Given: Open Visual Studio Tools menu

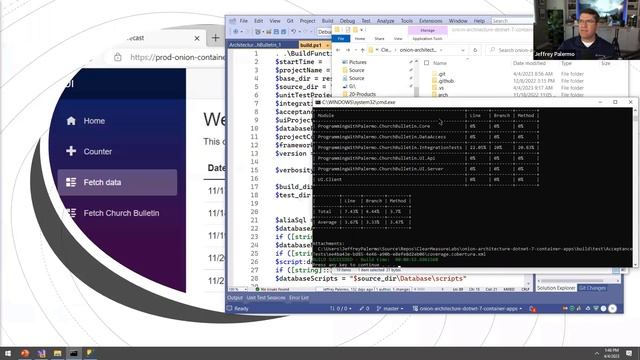Looking at the screenshot, I should pos(407,21).
